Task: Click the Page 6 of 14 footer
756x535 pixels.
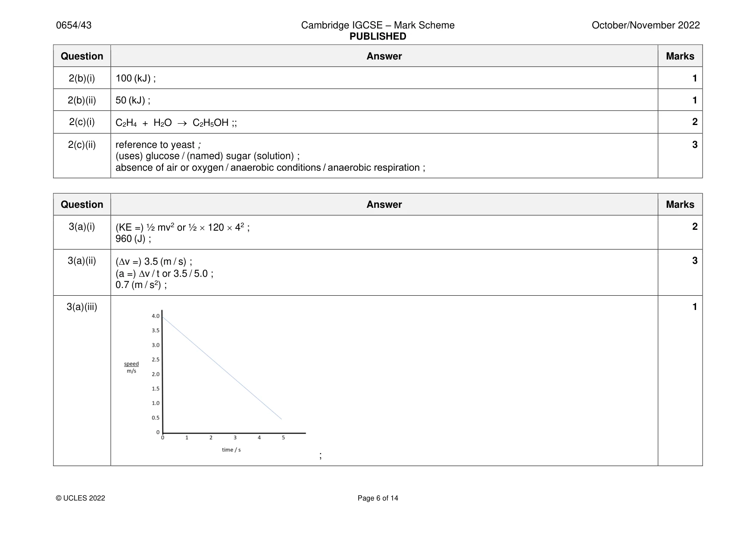Action: [378, 498]
